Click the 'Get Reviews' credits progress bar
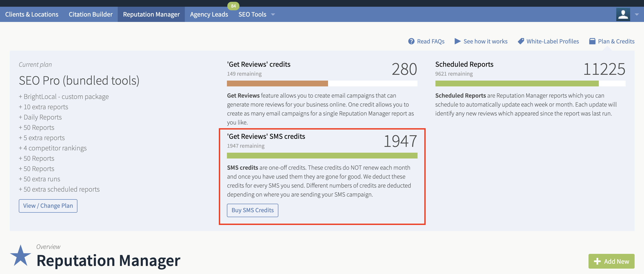The height and width of the screenshot is (274, 644). [322, 83]
